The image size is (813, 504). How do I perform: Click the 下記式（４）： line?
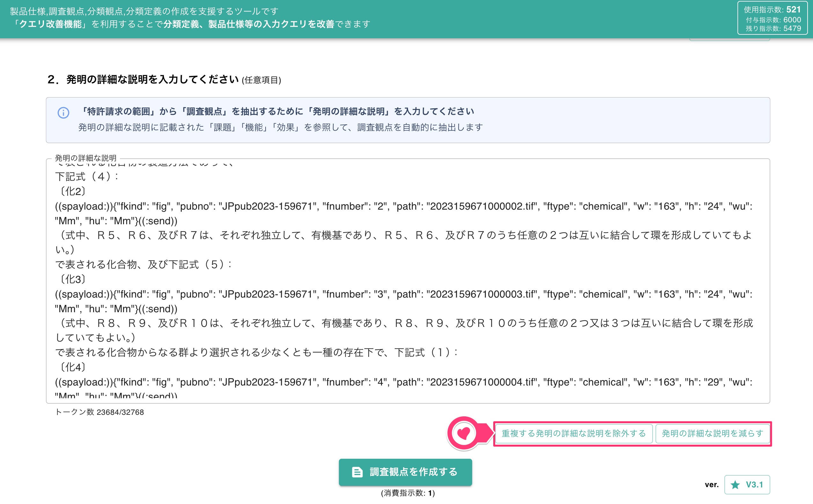[87, 177]
